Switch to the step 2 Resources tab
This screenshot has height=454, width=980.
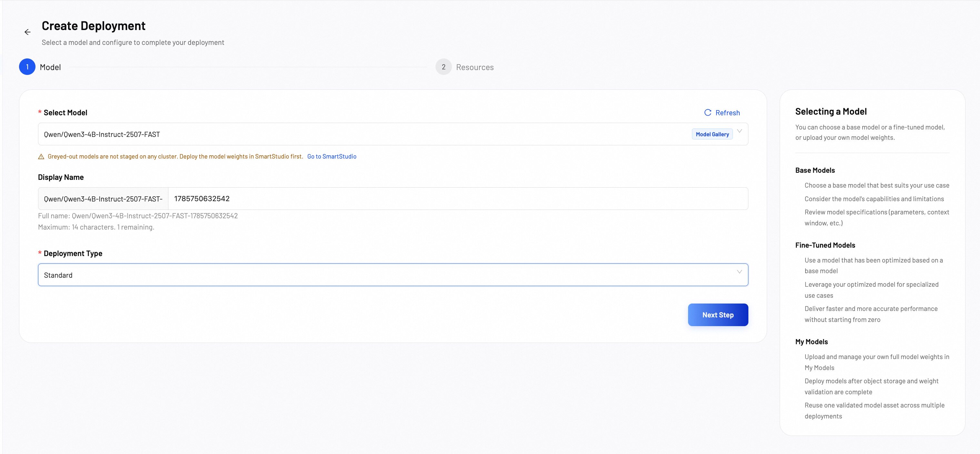[465, 67]
